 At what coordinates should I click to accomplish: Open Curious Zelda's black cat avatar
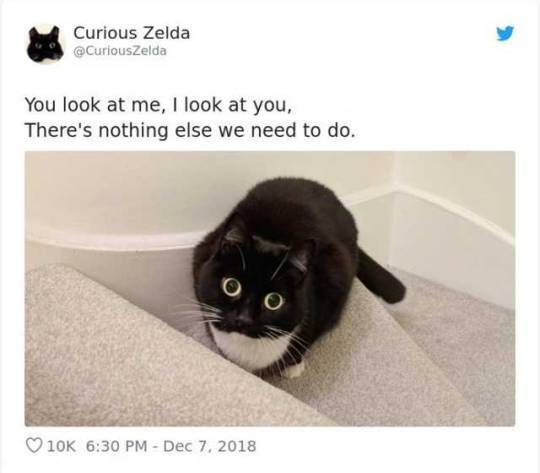pos(45,44)
